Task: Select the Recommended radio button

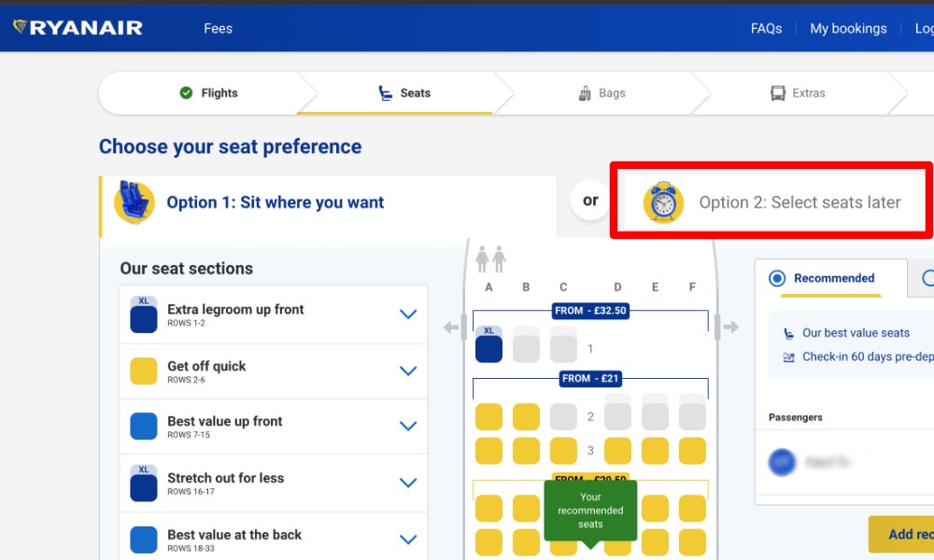Action: coord(777,278)
